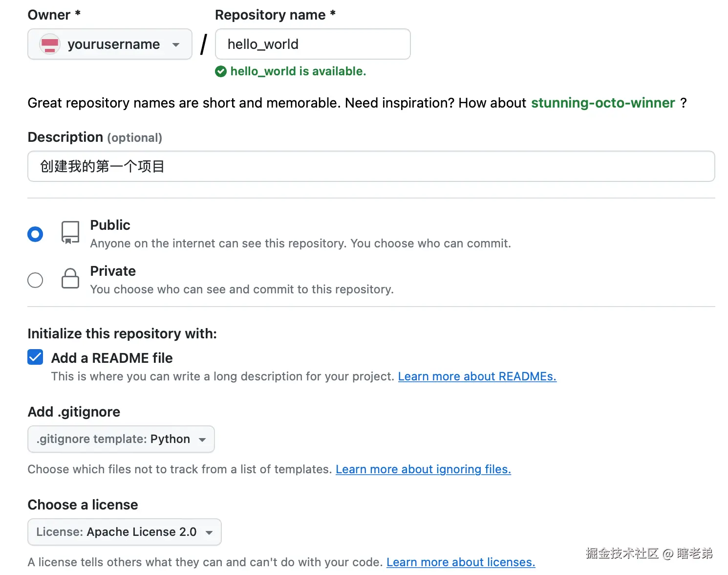This screenshot has height=575, width=728.
Task: Open the Owner yourusername dropdown
Action: tap(109, 44)
